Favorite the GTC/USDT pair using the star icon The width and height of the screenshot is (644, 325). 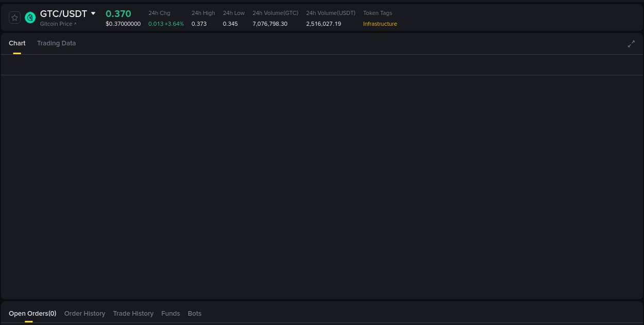coord(14,17)
